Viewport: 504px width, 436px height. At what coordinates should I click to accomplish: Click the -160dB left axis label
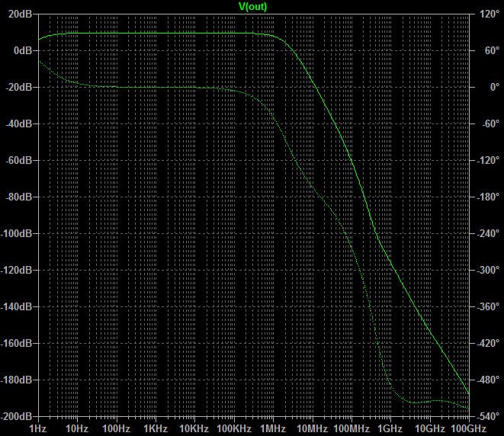pos(16,344)
